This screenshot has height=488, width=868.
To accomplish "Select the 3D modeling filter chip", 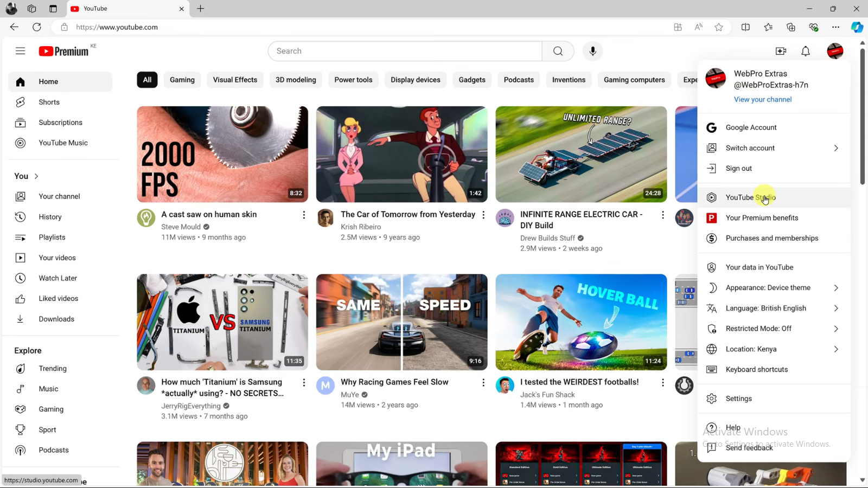I will click(x=296, y=80).
